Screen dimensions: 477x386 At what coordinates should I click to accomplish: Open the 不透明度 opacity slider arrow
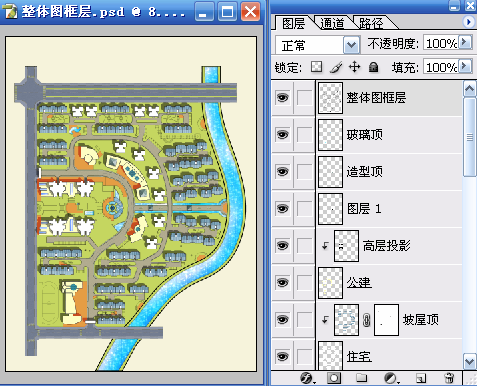coord(465,42)
